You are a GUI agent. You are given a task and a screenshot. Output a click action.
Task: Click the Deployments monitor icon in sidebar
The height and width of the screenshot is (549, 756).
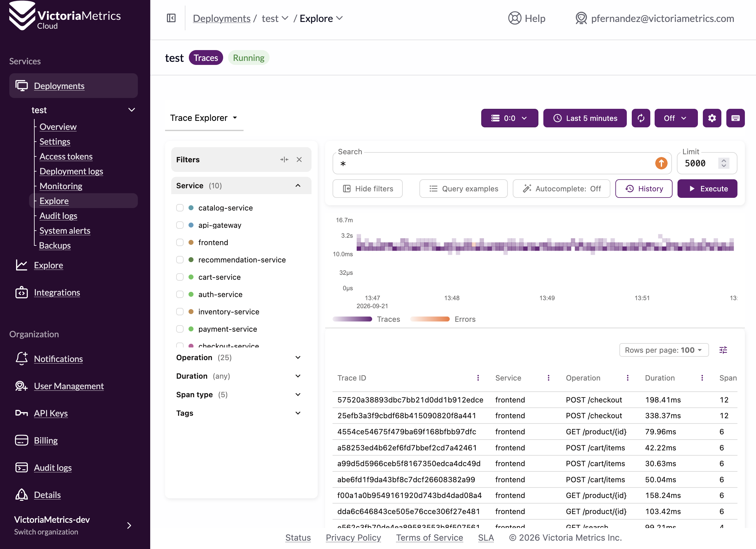point(22,86)
